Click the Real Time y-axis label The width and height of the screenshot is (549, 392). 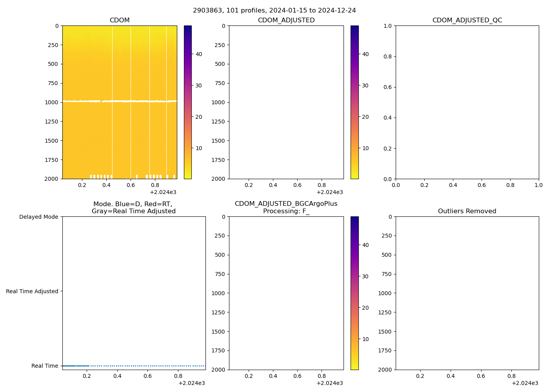click(45, 366)
